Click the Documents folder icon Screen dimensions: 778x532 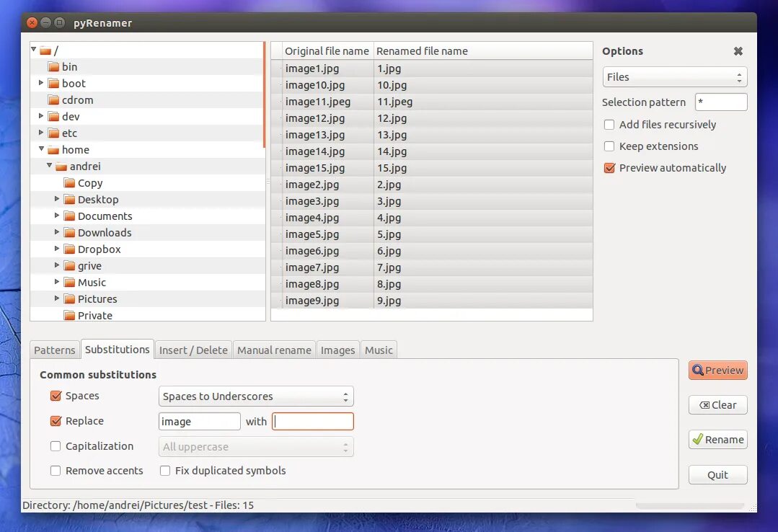point(69,216)
